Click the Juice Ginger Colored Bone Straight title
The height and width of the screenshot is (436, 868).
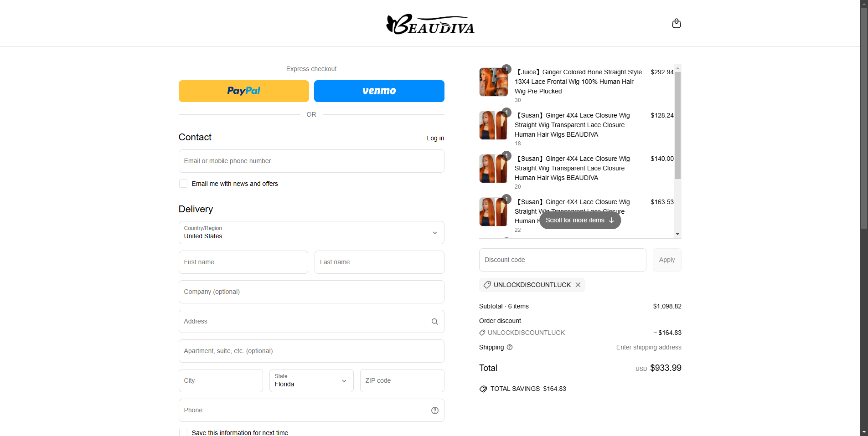pos(579,82)
